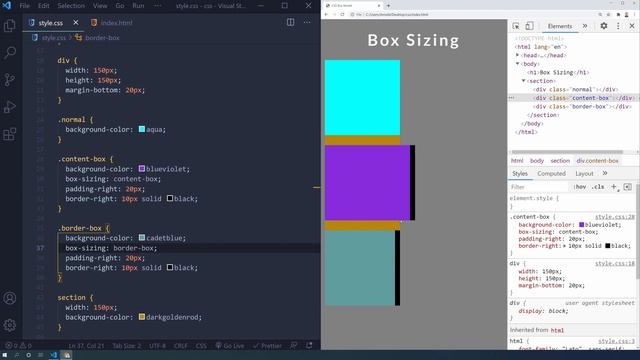Open the notifications bell in status bar
Image resolution: width=640 pixels, height=360 pixels.
309,345
